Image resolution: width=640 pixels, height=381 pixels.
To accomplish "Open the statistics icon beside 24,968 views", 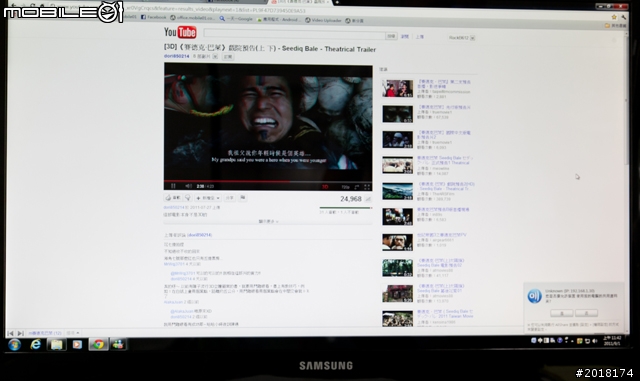I will click(368, 199).
